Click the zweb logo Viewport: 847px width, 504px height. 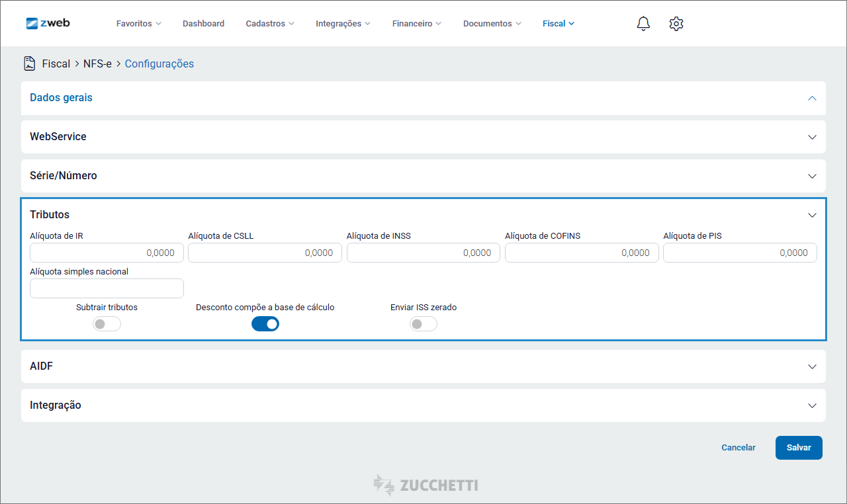click(x=48, y=23)
